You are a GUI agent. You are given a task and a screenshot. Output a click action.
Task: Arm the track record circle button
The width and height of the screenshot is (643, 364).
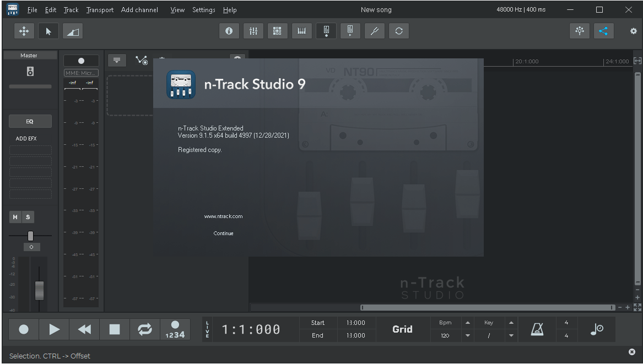81,61
